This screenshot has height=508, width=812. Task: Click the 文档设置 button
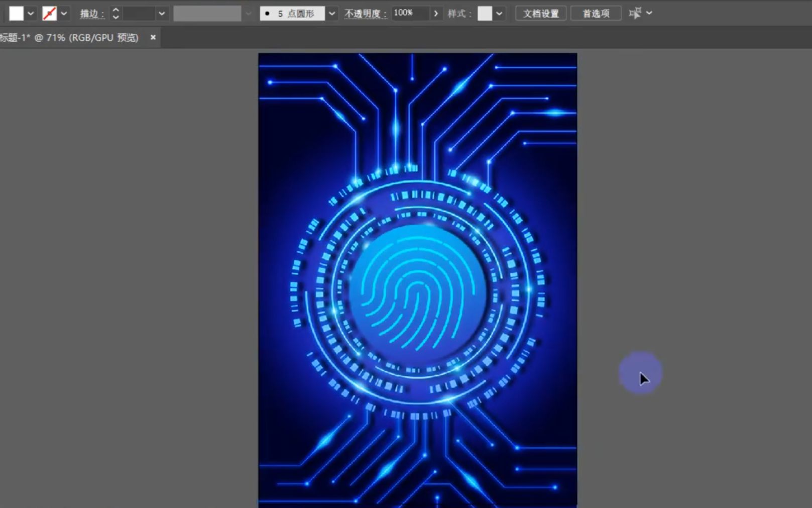point(541,13)
